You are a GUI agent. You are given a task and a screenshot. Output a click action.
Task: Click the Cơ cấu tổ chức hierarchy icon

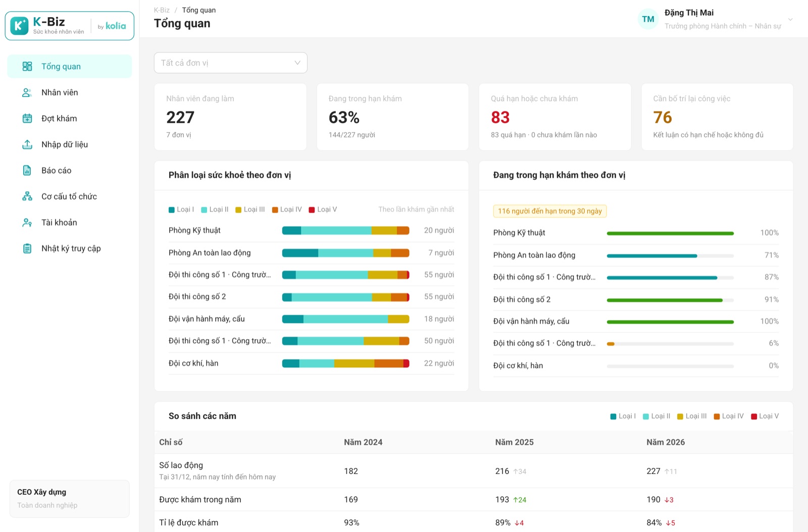(27, 196)
